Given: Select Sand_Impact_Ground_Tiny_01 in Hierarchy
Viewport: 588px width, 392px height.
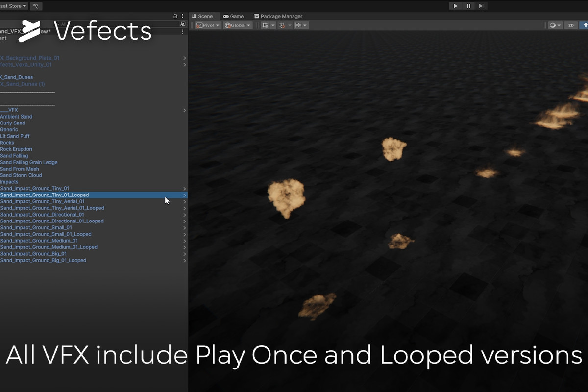Looking at the screenshot, I should pos(35,189).
